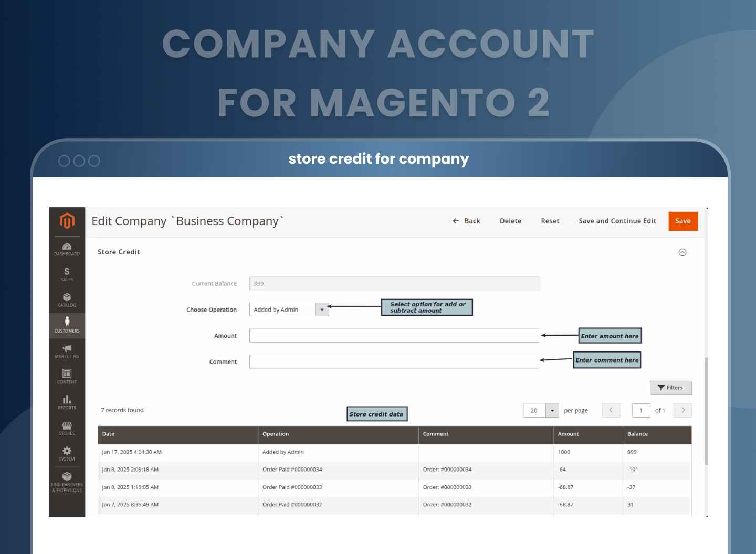Click the Magento logo icon
756x554 pixels.
(x=67, y=221)
